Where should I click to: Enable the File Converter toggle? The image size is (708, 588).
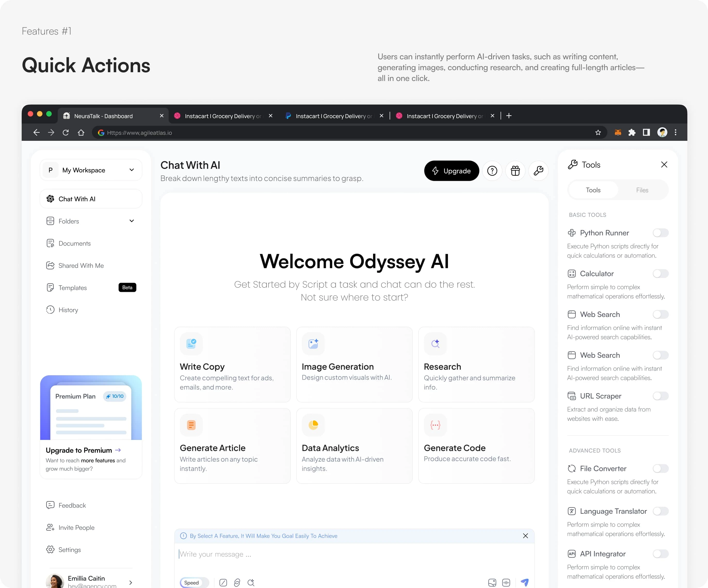[661, 468]
